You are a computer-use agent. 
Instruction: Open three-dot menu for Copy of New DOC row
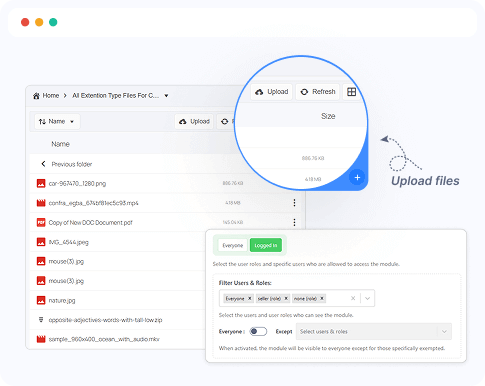294,222
